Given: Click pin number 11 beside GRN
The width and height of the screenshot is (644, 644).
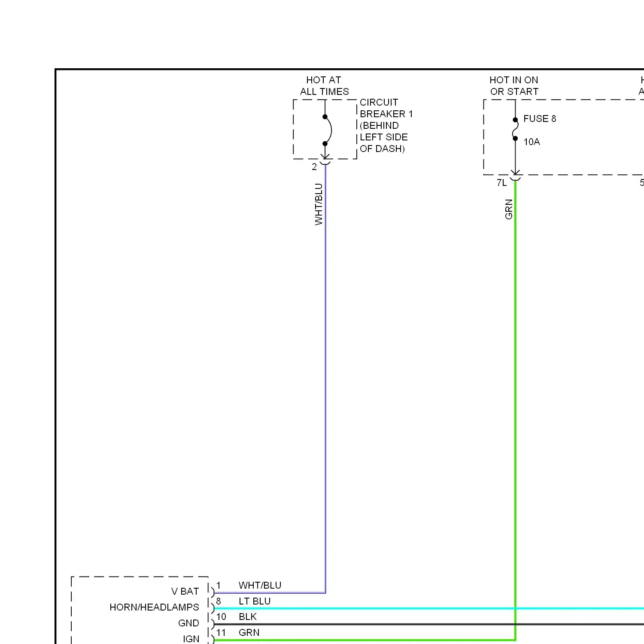Looking at the screenshot, I should click(x=221, y=632).
